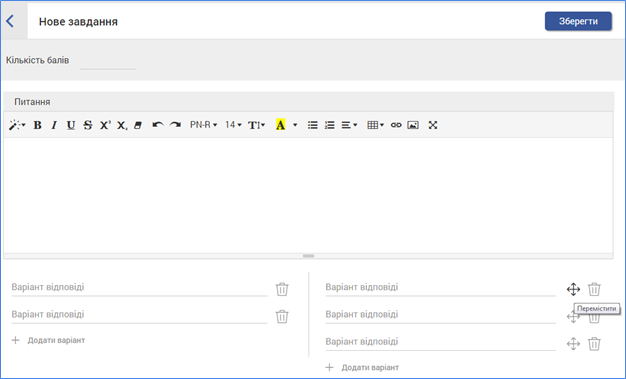Insert an unordered bullet list
Viewport: 626px width, 379px height.
click(x=313, y=125)
